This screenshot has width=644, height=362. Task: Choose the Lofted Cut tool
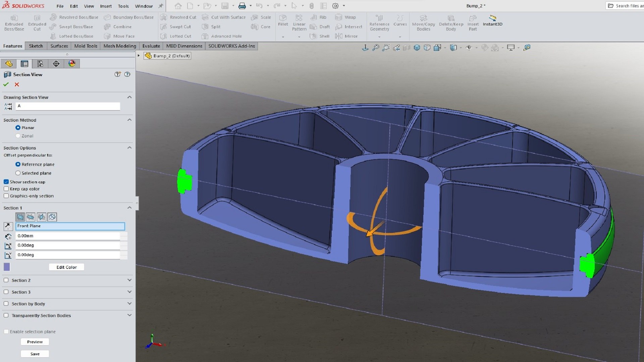point(176,36)
